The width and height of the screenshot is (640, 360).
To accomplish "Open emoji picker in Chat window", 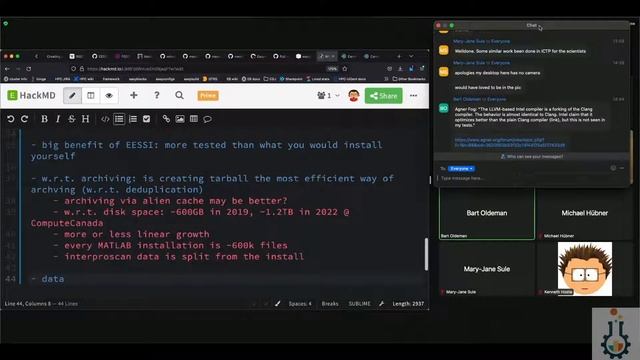I will pos(613,168).
